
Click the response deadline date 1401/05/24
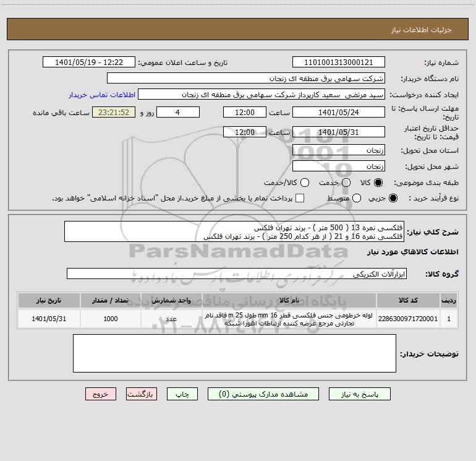tap(339, 112)
